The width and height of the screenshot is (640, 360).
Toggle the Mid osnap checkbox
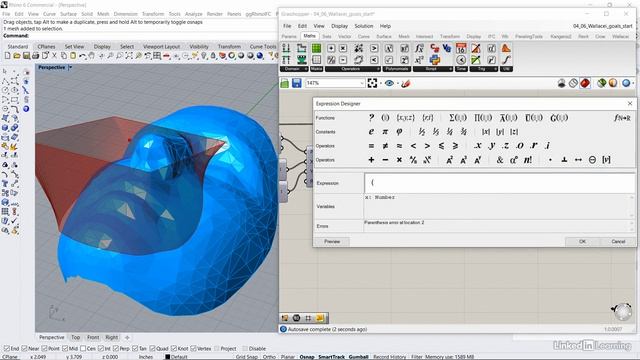[x=64, y=349]
